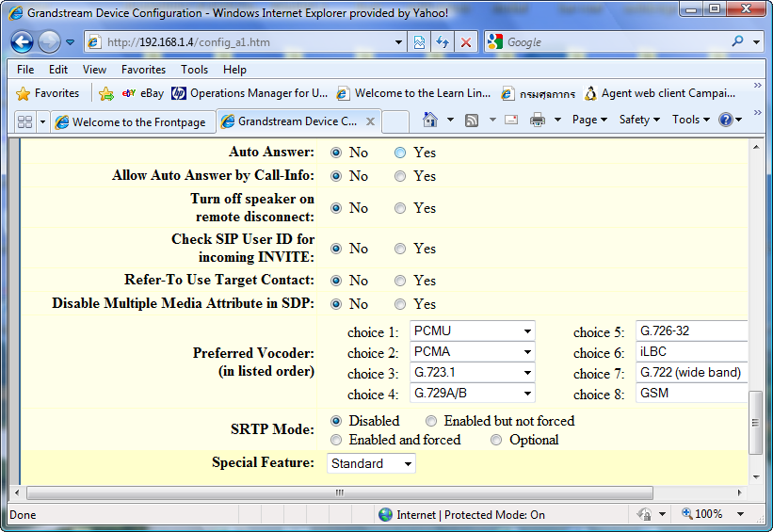Select Yes for Check SIP User ID
This screenshot has width=773, height=532.
click(400, 249)
